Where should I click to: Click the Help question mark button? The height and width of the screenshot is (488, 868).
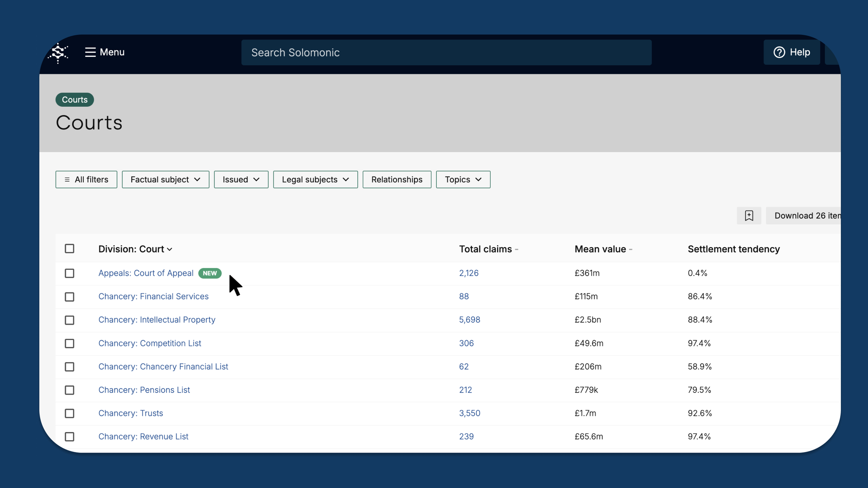point(791,52)
